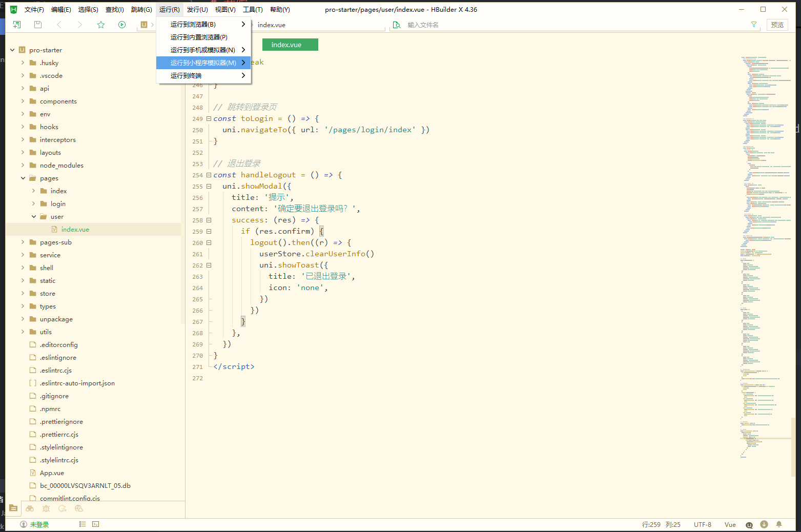The height and width of the screenshot is (532, 801).
Task: Click the user avatar icon in status bar
Action: (24, 524)
